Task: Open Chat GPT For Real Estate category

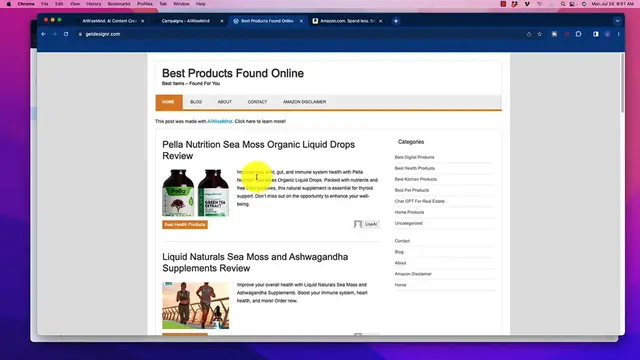Action: [420, 201]
